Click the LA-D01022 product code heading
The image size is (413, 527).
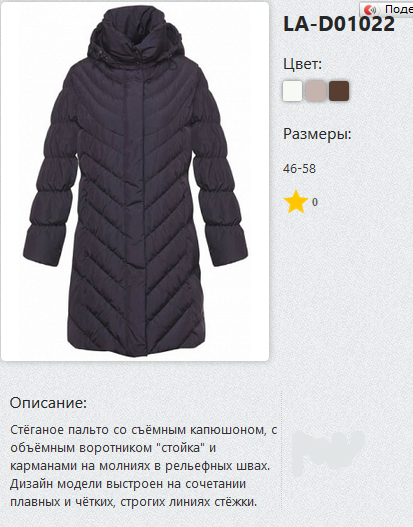click(339, 24)
